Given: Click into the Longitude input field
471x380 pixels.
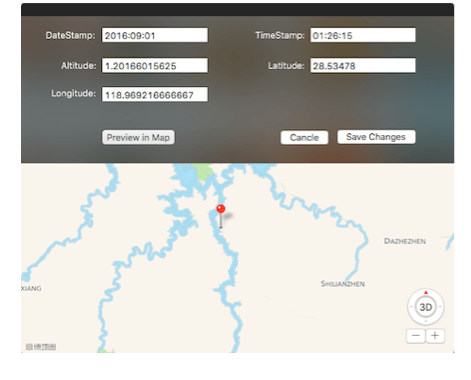Looking at the screenshot, I should coord(155,95).
